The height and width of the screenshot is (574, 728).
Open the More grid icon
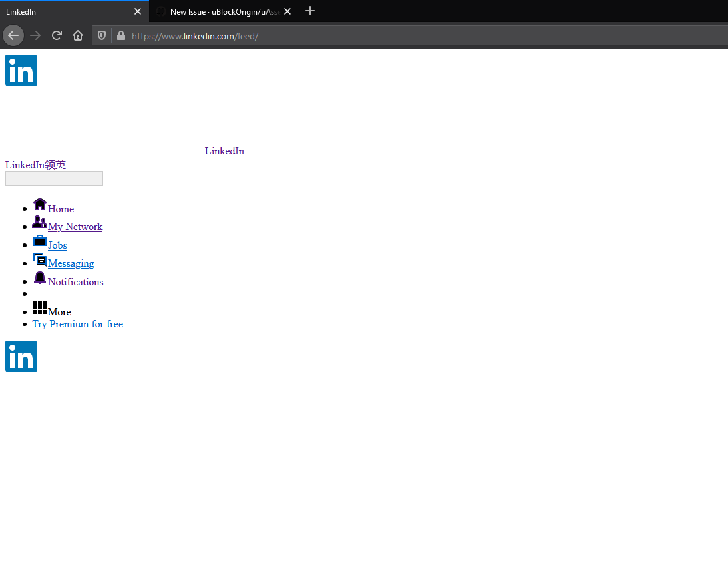click(x=40, y=307)
